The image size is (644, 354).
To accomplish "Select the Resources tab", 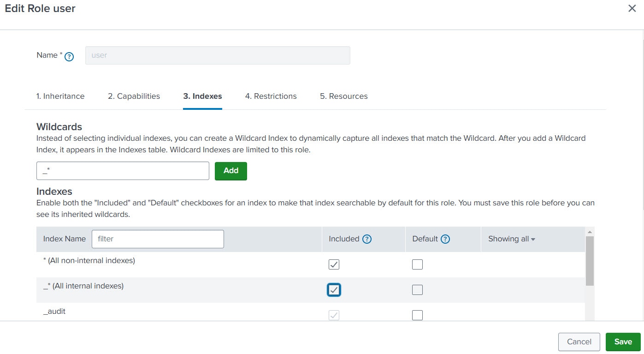I will (343, 96).
